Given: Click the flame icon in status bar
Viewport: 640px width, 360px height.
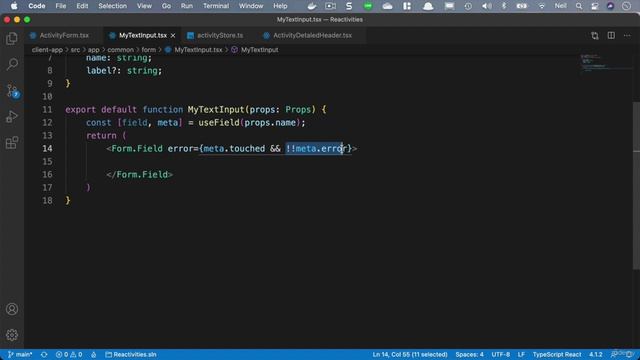Looking at the screenshot, I should (94, 354).
